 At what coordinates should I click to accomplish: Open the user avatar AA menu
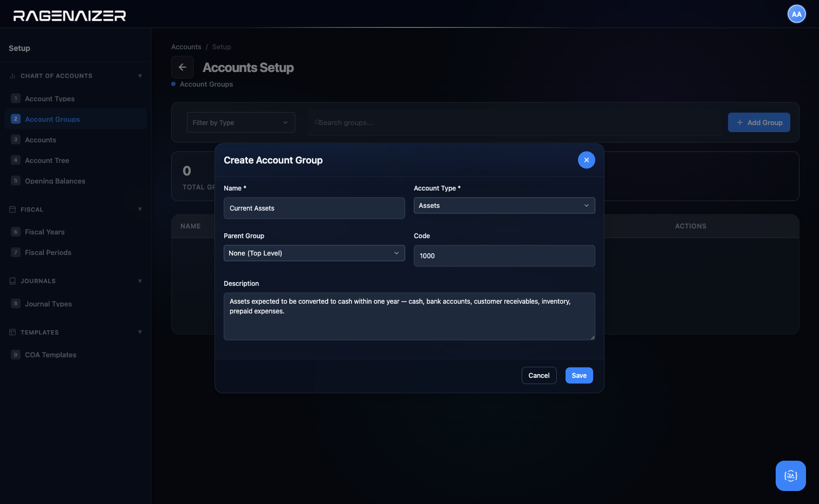click(x=796, y=14)
